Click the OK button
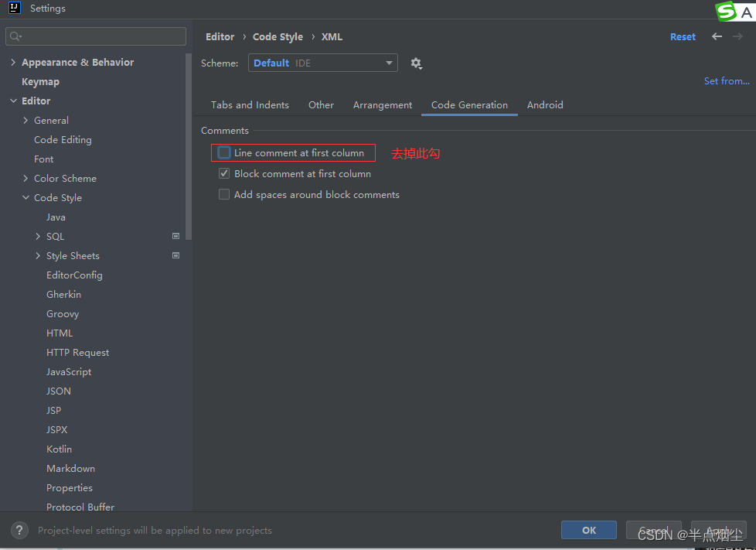This screenshot has width=756, height=550. (x=589, y=530)
